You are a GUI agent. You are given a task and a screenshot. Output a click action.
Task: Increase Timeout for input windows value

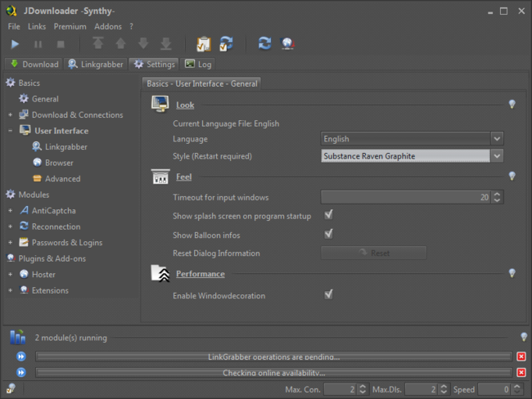tap(497, 194)
